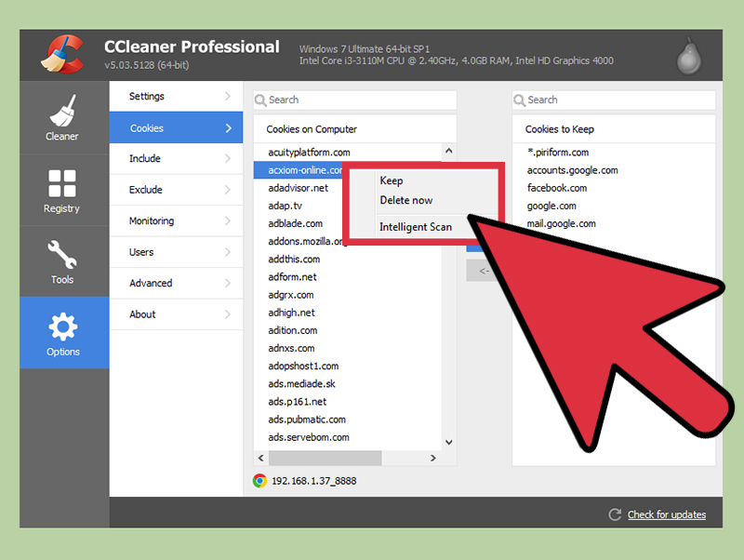Click the cookie list scroll up arrow
Viewport: 744px width, 560px height.
coord(449,151)
